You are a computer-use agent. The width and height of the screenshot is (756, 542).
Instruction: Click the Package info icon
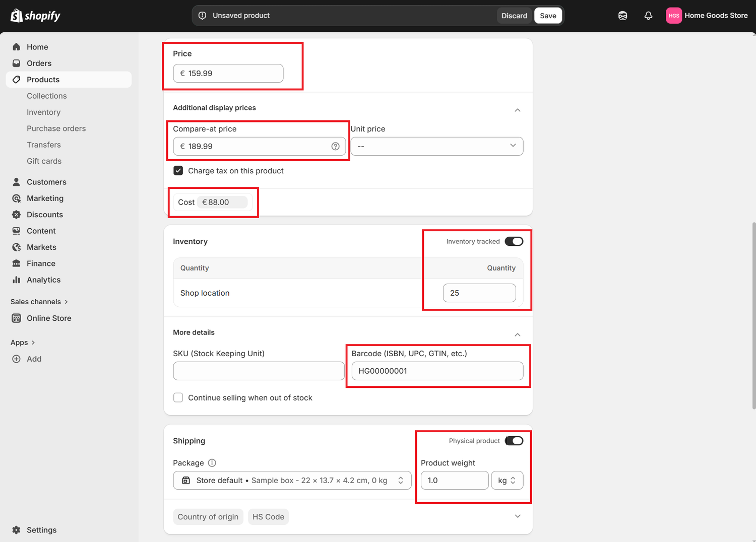212,463
